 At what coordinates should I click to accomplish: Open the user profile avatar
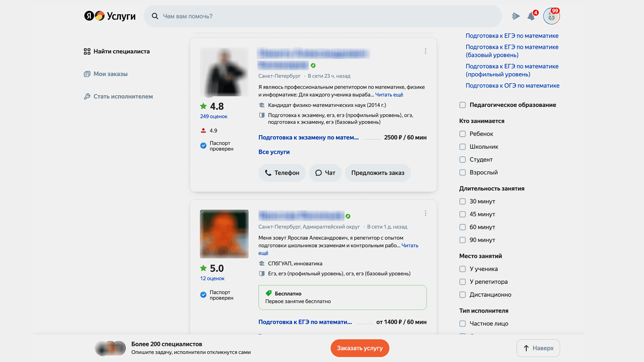pyautogui.click(x=551, y=17)
